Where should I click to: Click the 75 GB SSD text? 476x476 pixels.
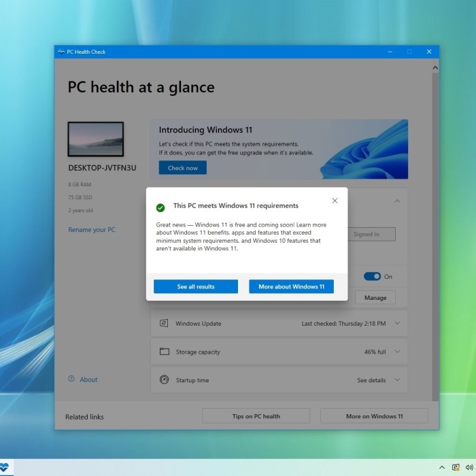[x=80, y=197]
